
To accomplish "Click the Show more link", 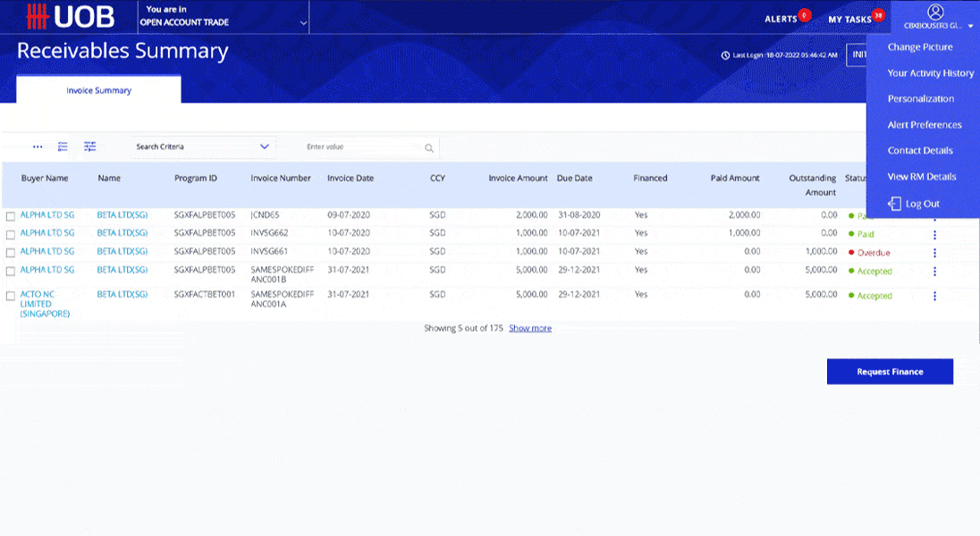I will (530, 329).
